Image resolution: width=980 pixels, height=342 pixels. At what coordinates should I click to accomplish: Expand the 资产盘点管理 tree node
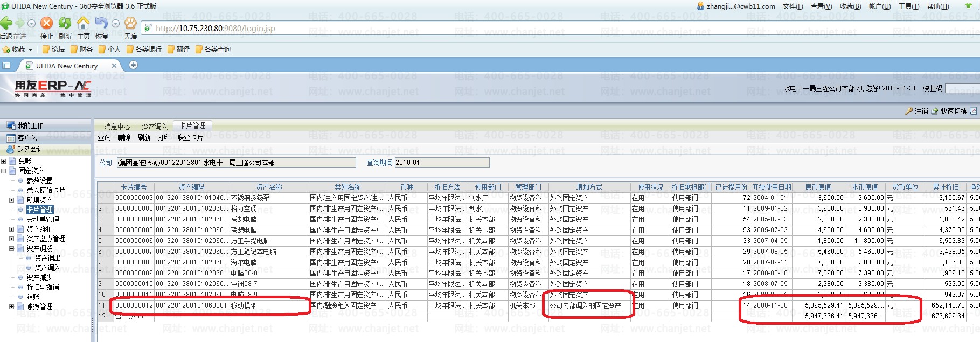pyautogui.click(x=12, y=239)
